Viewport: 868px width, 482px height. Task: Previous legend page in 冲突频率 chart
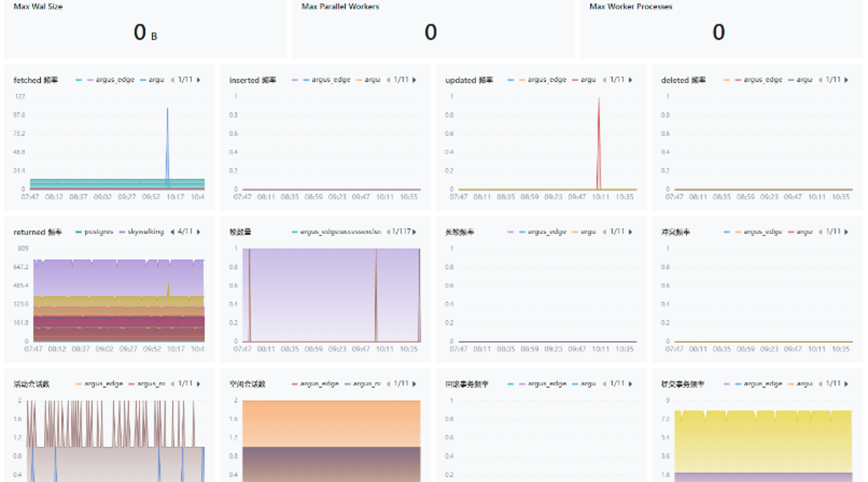coord(820,232)
